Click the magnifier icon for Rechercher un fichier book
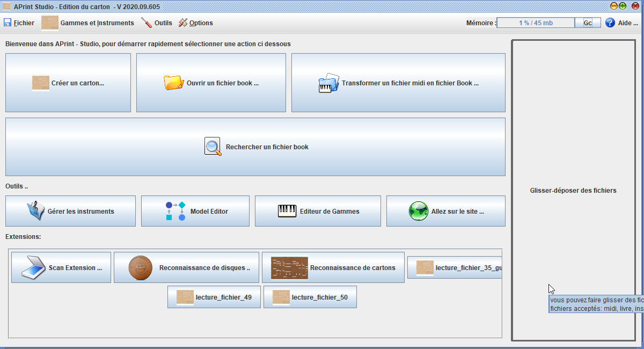This screenshot has height=349, width=644. (x=213, y=147)
